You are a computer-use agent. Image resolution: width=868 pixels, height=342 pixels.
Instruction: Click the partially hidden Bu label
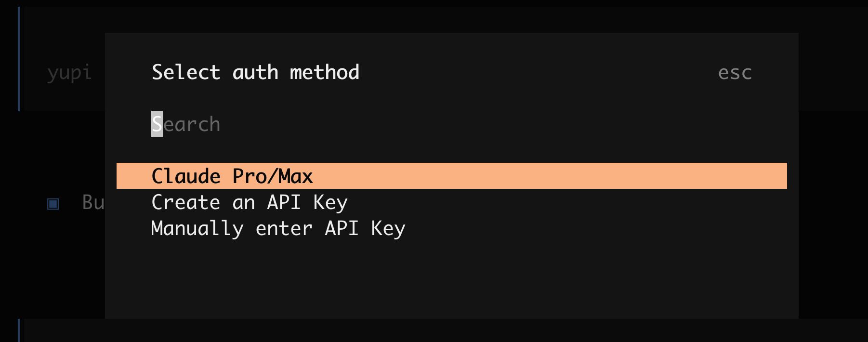93,202
